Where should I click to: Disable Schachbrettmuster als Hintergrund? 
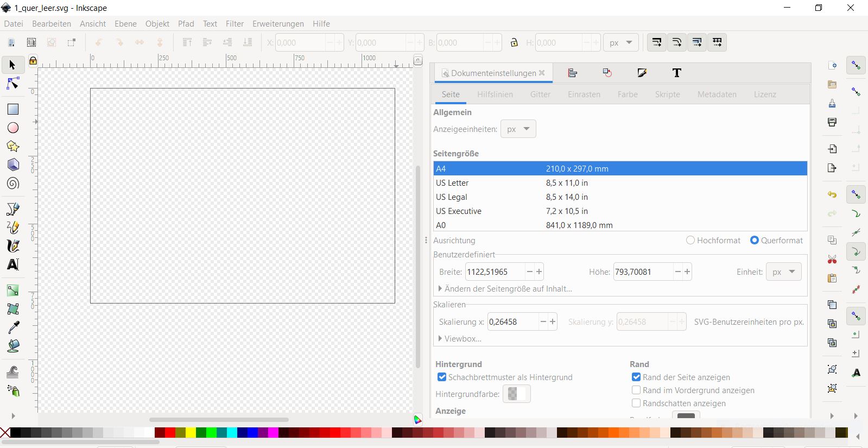point(442,377)
